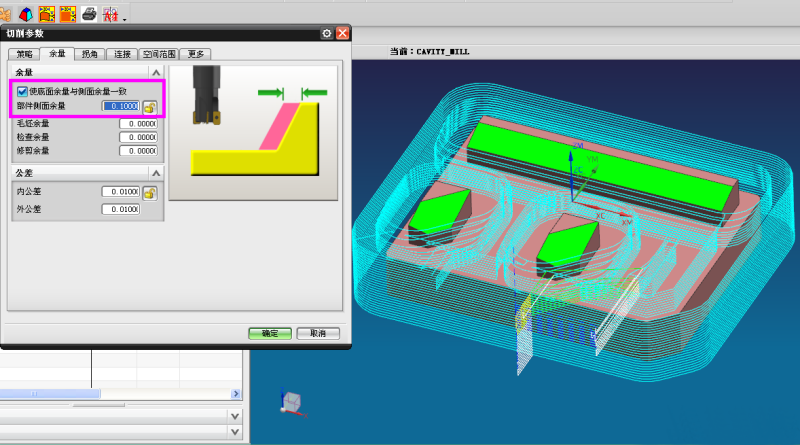Image resolution: width=800 pixels, height=445 pixels.
Task: Collapse the 公差 section
Action: (155, 174)
